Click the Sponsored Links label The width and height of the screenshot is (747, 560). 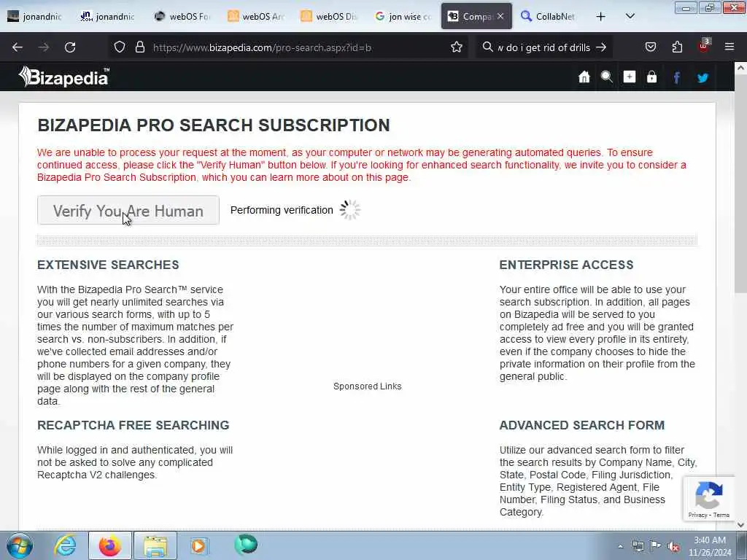(368, 386)
